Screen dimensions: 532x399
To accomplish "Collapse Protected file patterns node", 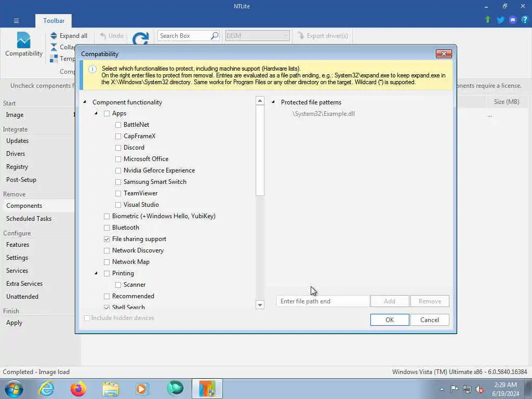I will click(x=273, y=102).
